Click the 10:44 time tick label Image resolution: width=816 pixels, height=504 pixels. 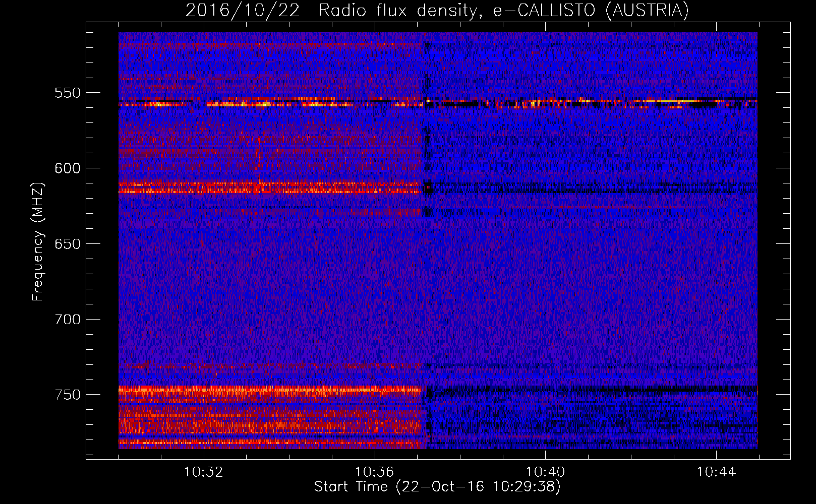716,472
